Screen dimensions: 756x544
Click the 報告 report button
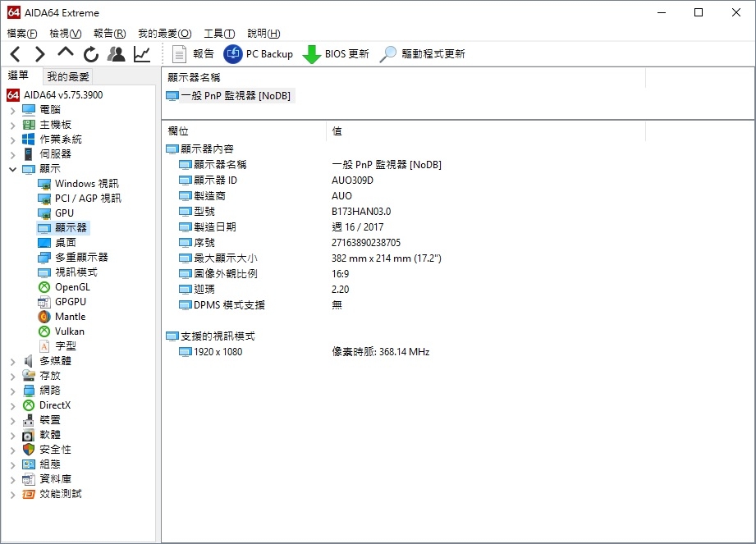tap(193, 54)
